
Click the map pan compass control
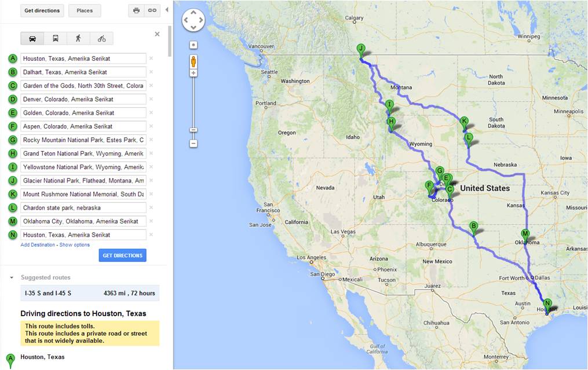pos(193,20)
